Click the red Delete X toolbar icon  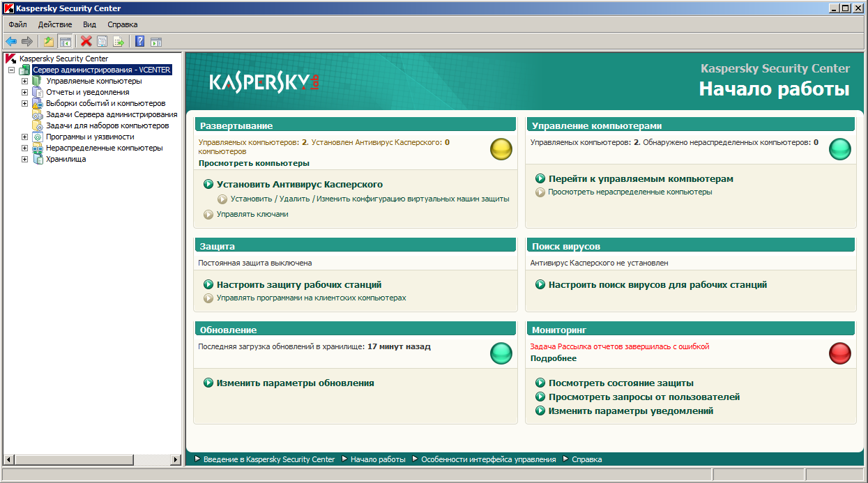coord(86,42)
